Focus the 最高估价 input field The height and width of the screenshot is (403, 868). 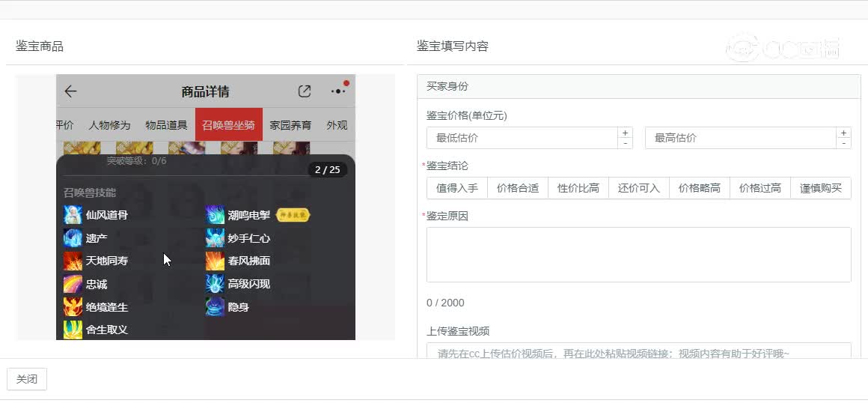point(741,138)
